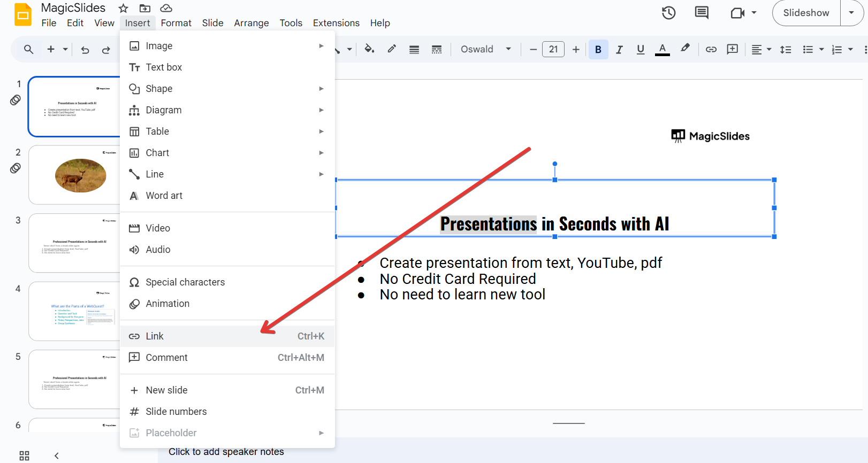Open the Oswald font dropdown

coord(486,49)
